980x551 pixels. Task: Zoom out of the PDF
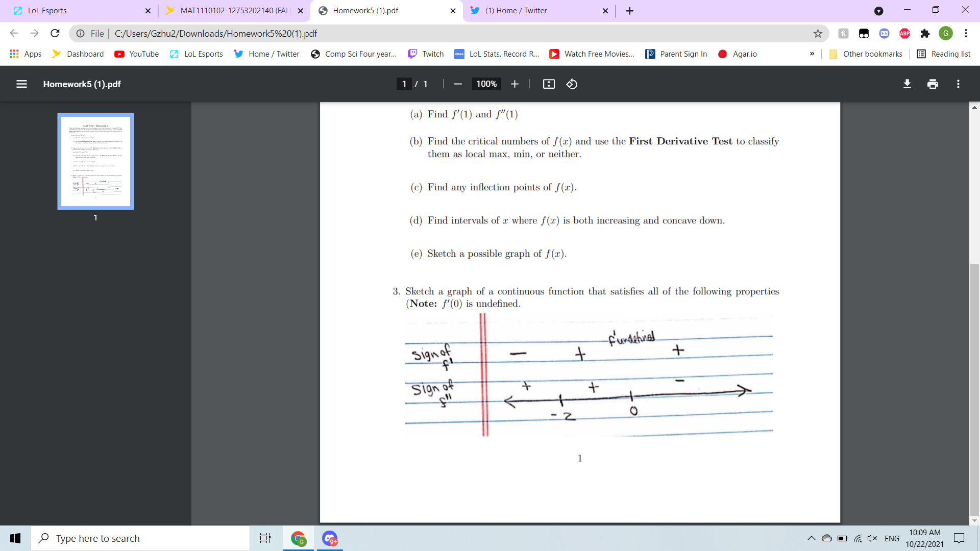457,84
